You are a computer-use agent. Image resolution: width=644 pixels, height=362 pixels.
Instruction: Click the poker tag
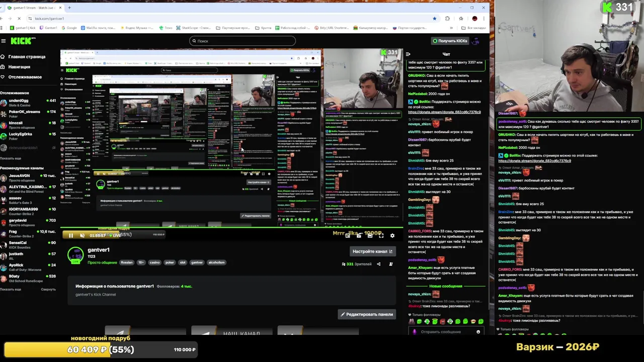[x=170, y=262]
